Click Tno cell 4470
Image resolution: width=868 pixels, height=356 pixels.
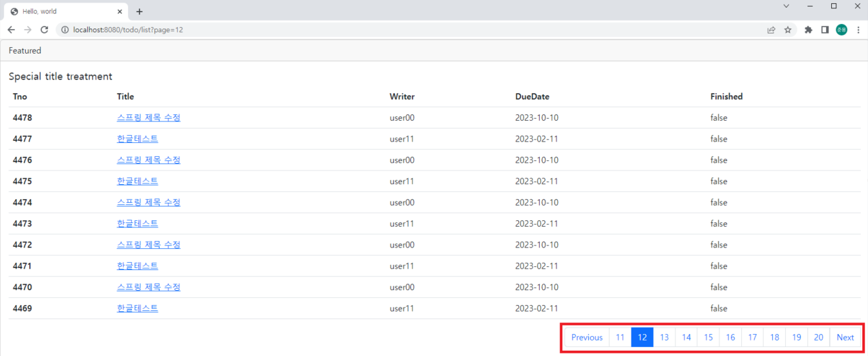(x=22, y=287)
